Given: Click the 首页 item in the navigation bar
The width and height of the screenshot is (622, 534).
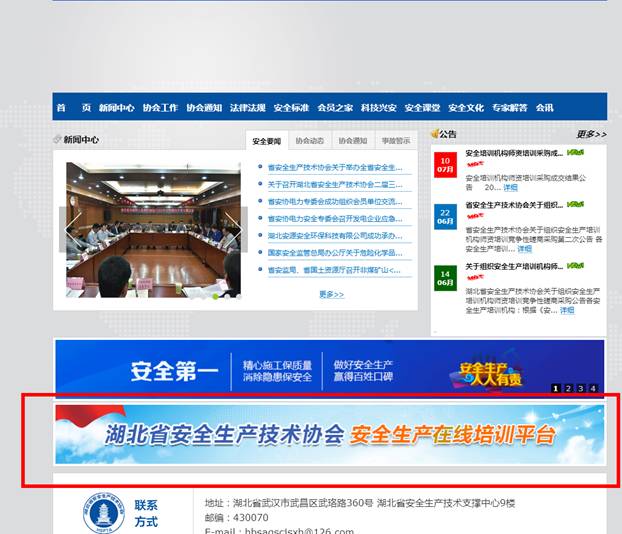Looking at the screenshot, I should click(x=74, y=108).
